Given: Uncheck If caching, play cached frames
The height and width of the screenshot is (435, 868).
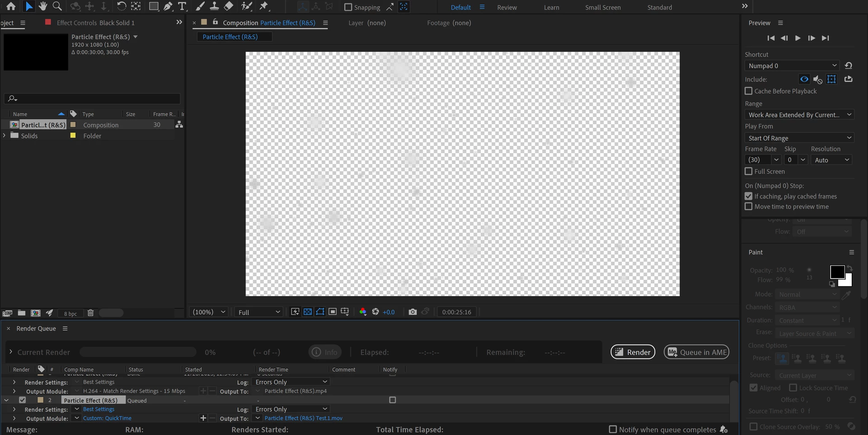Looking at the screenshot, I should pyautogui.click(x=749, y=196).
